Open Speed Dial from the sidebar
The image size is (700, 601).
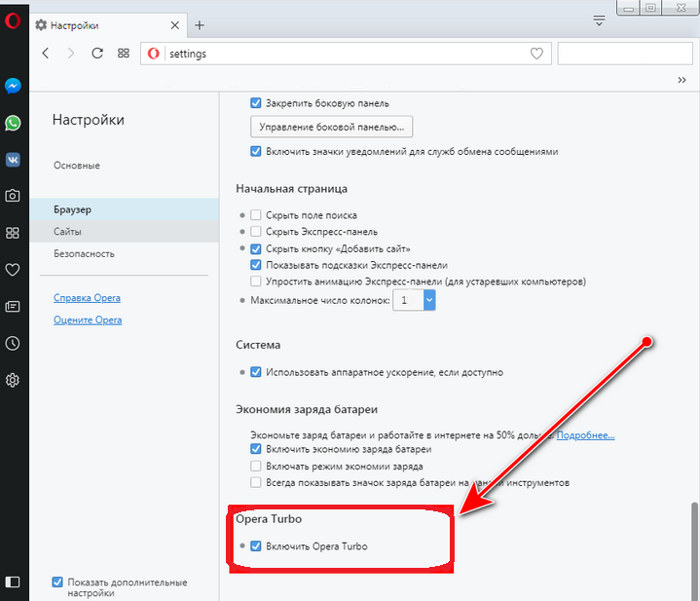13,233
